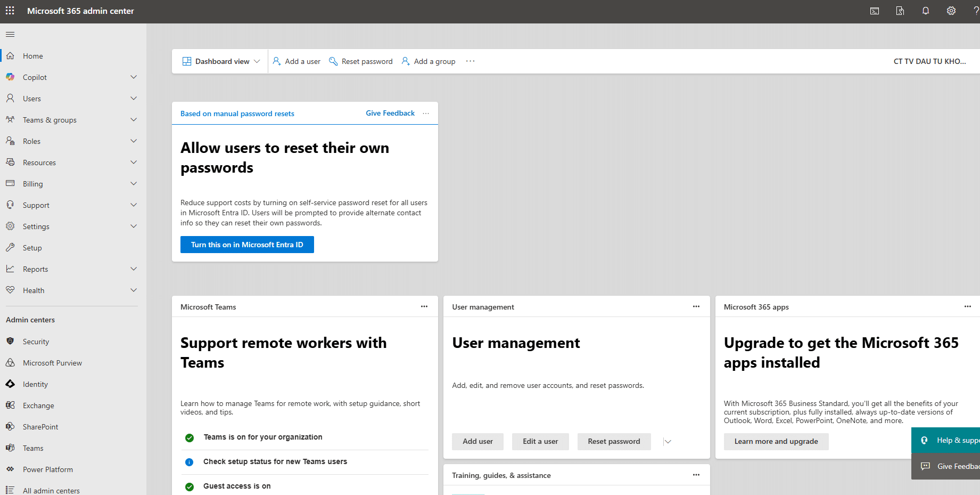Open settings gear icon in top bar

click(951, 11)
